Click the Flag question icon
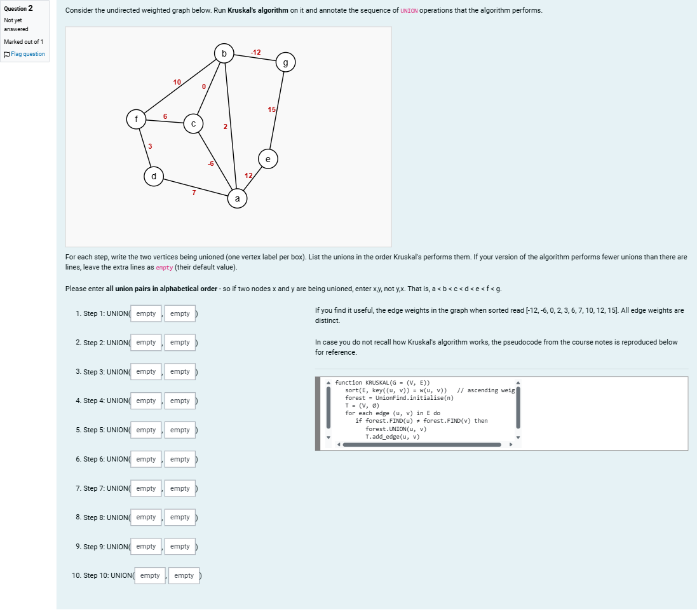Screen dimensions: 697x616 point(6,54)
